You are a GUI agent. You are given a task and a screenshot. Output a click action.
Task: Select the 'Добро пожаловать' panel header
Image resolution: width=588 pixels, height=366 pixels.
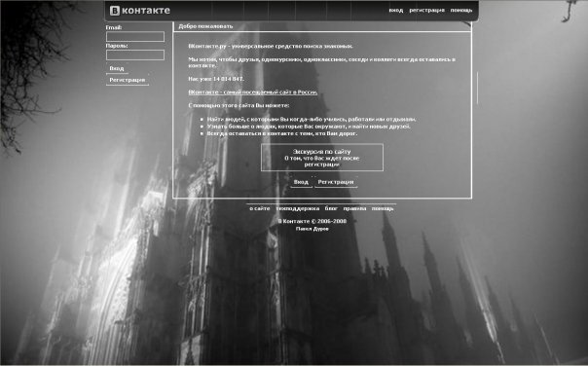[322, 26]
